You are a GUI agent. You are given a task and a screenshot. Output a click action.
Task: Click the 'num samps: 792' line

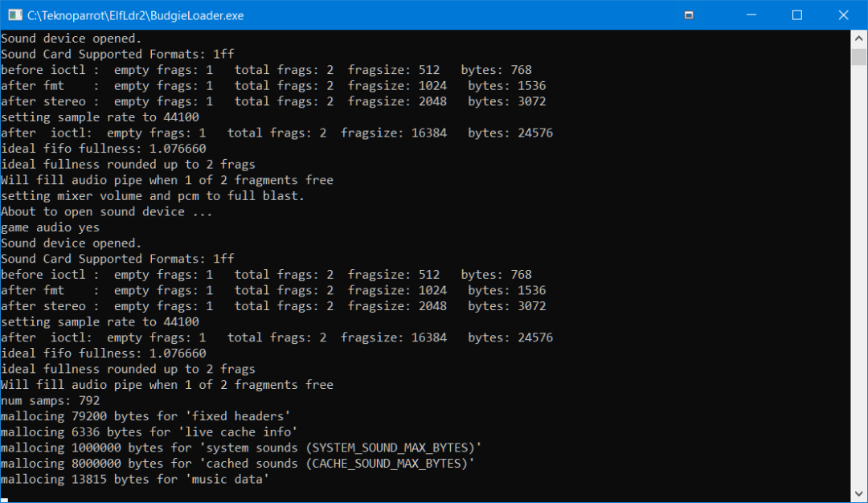pyautogui.click(x=51, y=400)
